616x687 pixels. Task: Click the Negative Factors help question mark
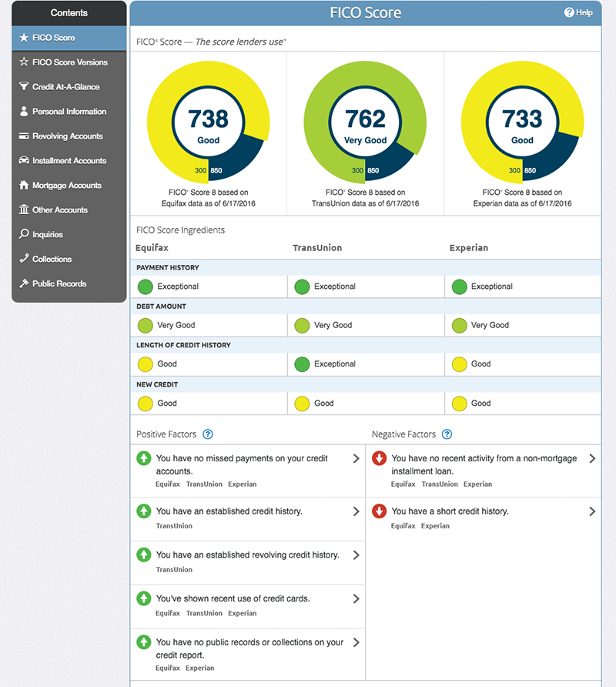[x=447, y=434]
